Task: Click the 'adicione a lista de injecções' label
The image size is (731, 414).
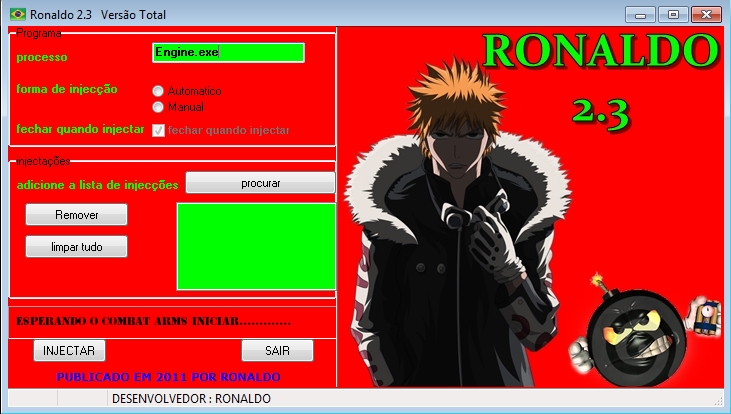Action: pyautogui.click(x=97, y=185)
